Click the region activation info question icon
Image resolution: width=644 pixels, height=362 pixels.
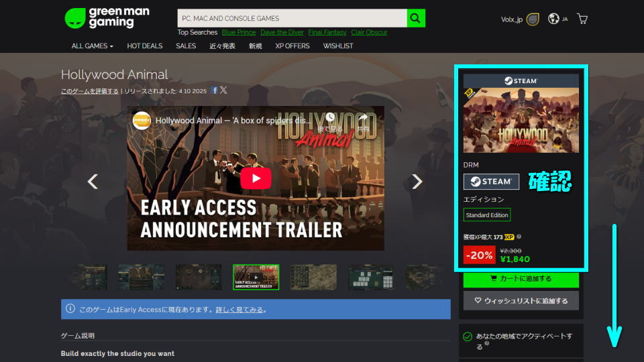[x=487, y=343]
